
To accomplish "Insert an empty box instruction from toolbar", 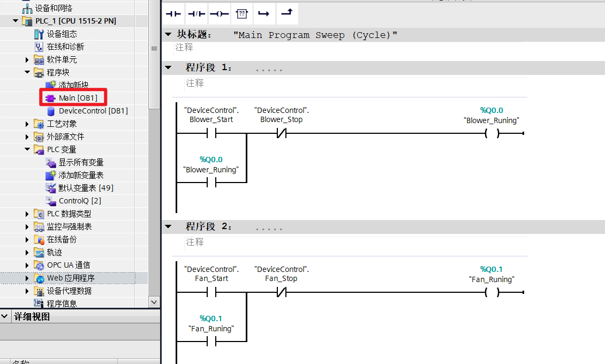I will coord(241,13).
